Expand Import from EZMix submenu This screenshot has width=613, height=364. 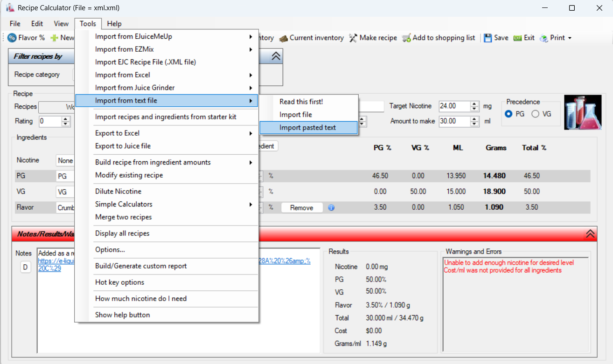pos(167,49)
